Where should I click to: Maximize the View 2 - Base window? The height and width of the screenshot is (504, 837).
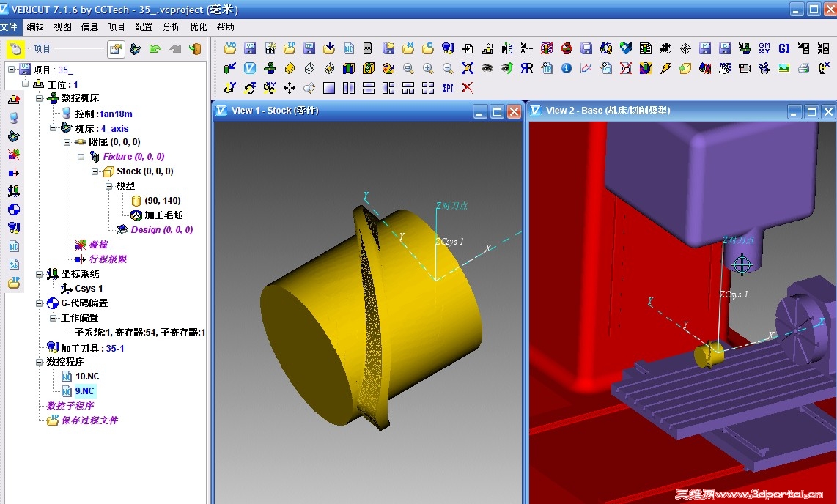coord(811,111)
